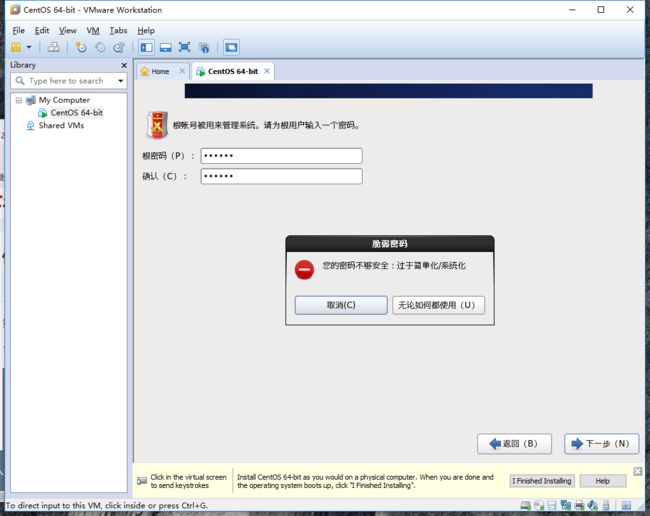Open the library search dropdown arrow
Viewport: 650px width, 516px height.
[x=121, y=81]
